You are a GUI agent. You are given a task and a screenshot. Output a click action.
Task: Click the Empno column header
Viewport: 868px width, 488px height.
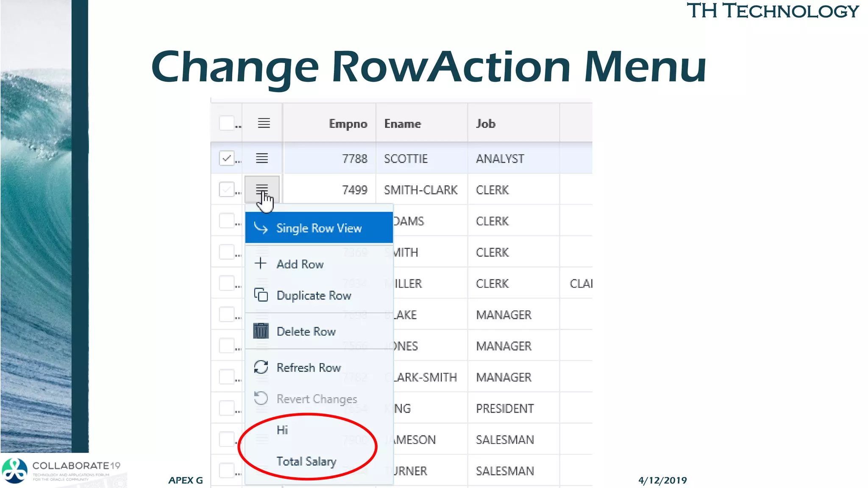click(329, 123)
